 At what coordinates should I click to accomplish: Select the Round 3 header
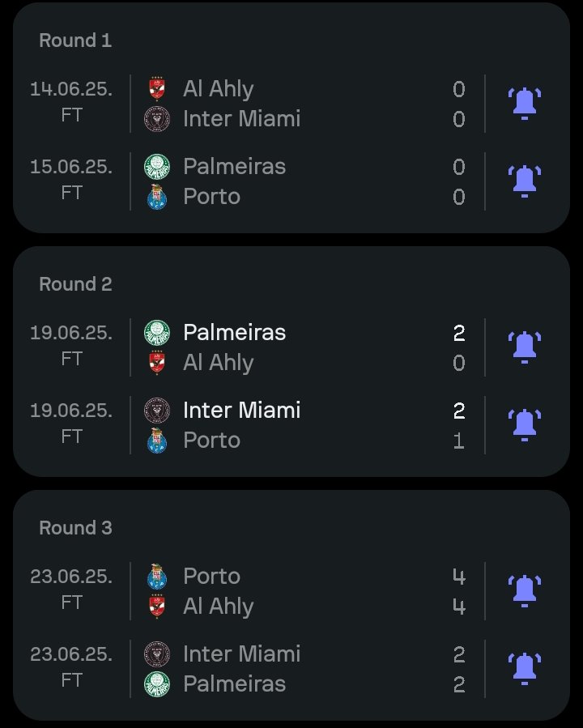(x=75, y=528)
